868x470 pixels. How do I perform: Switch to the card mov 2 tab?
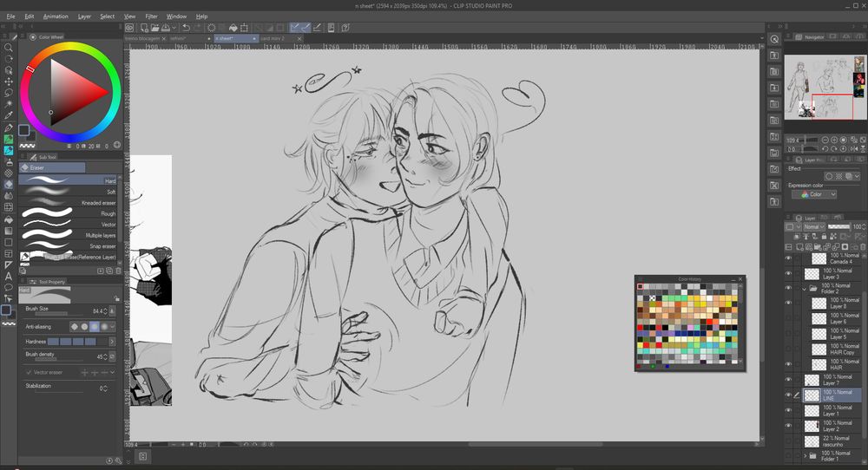[273, 39]
